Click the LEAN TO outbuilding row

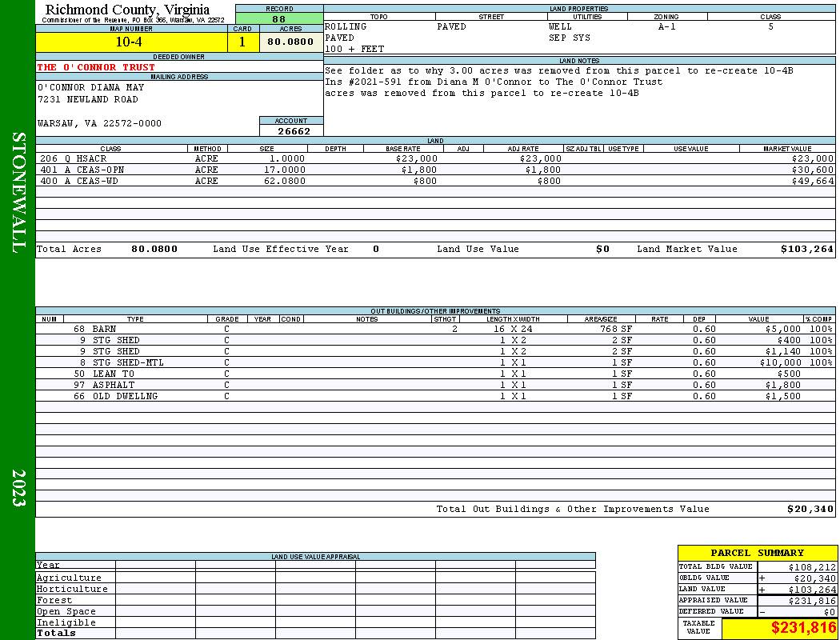pos(435,374)
